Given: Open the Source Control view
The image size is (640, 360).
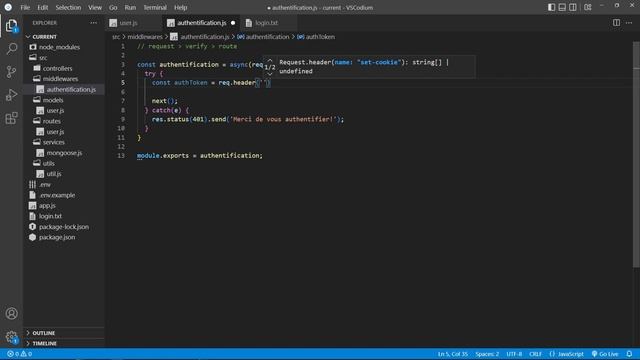Looking at the screenshot, I should 11,72.
